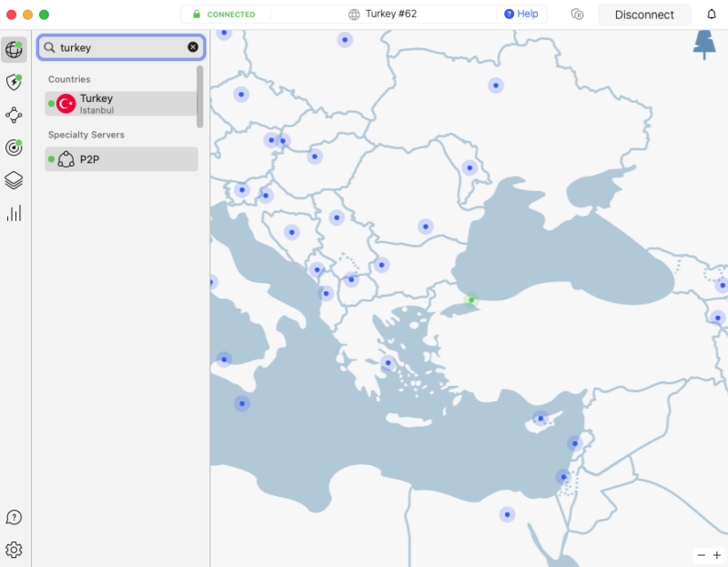Click the Egypt server map pin
728x567 pixels.
pyautogui.click(x=507, y=514)
